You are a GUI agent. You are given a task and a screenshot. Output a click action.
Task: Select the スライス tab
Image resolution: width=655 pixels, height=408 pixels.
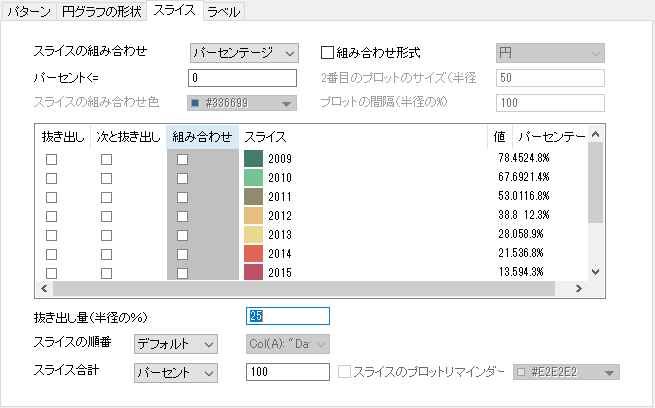tap(175, 10)
